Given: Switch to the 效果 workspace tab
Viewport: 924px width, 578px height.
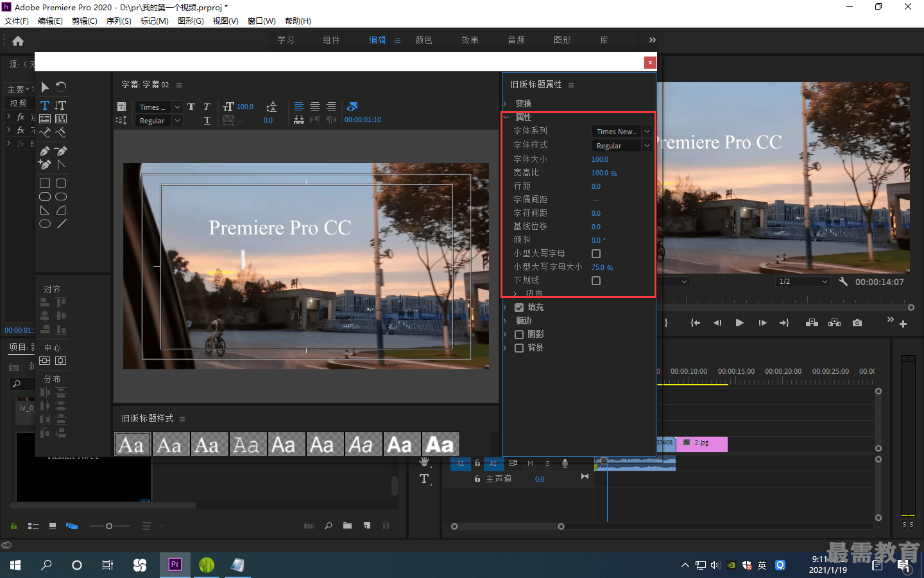Looking at the screenshot, I should [x=470, y=40].
